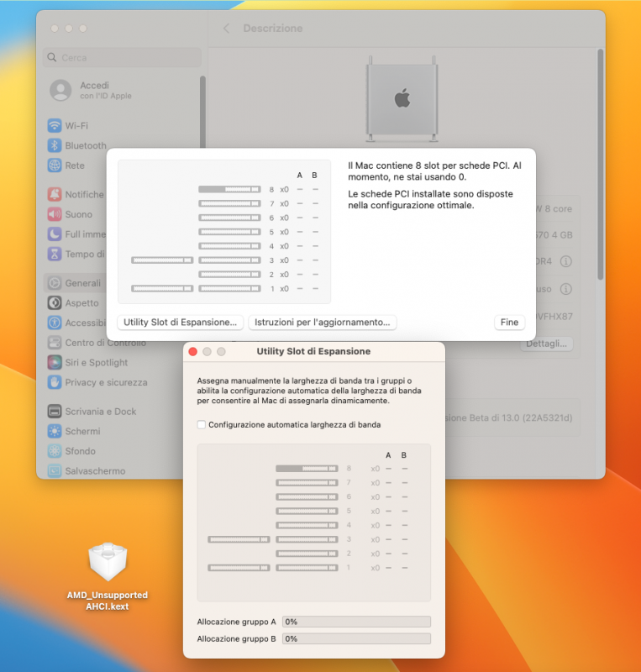Click the magnifier icon in Cerca field

[x=52, y=57]
